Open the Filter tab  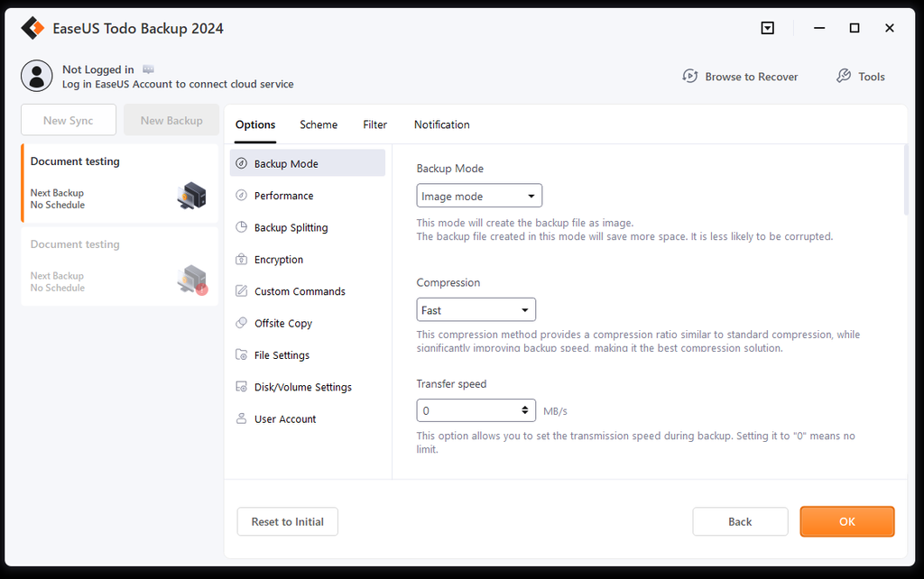374,124
